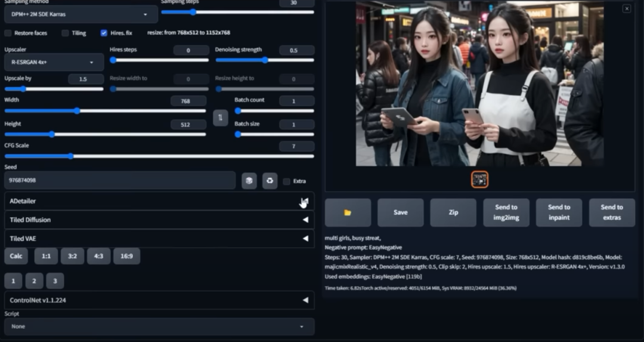
Task: Choose the 4:3 aspect ratio button
Action: (x=98, y=256)
